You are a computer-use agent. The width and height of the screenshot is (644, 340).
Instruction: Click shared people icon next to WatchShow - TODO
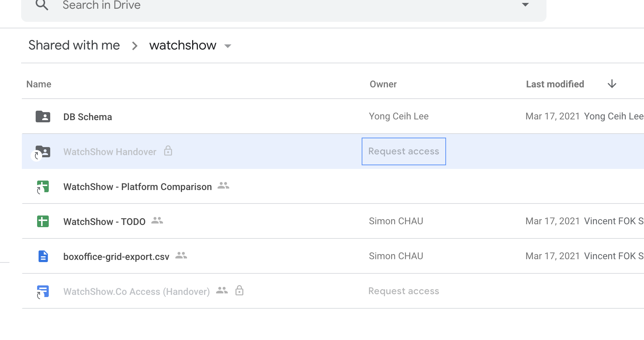click(157, 220)
